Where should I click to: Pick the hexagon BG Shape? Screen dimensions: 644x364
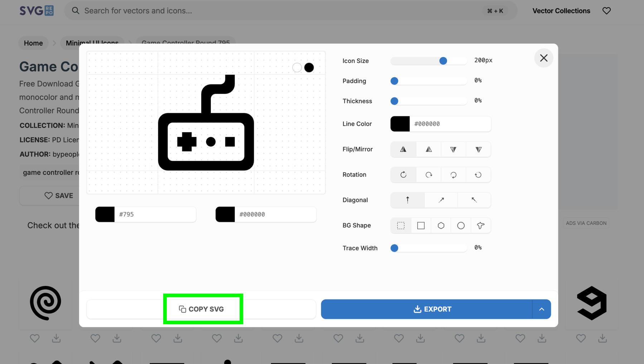(x=441, y=225)
